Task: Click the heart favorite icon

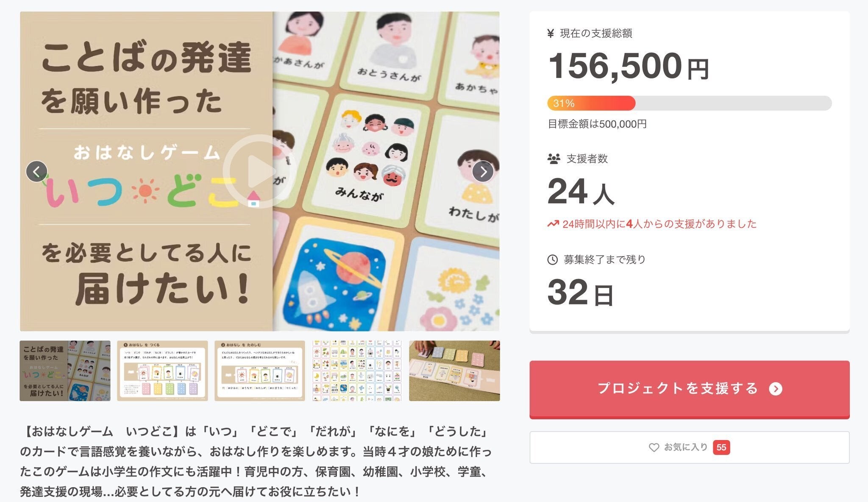Action: point(654,447)
